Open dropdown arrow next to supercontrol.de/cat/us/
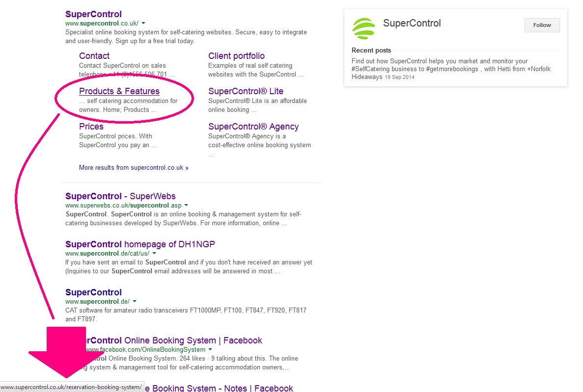Viewport: 583px width, 392px height. pyautogui.click(x=154, y=254)
